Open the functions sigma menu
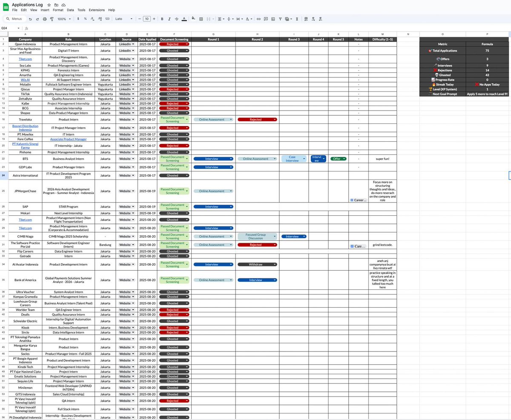The width and height of the screenshot is (511, 420). tap(297, 19)
